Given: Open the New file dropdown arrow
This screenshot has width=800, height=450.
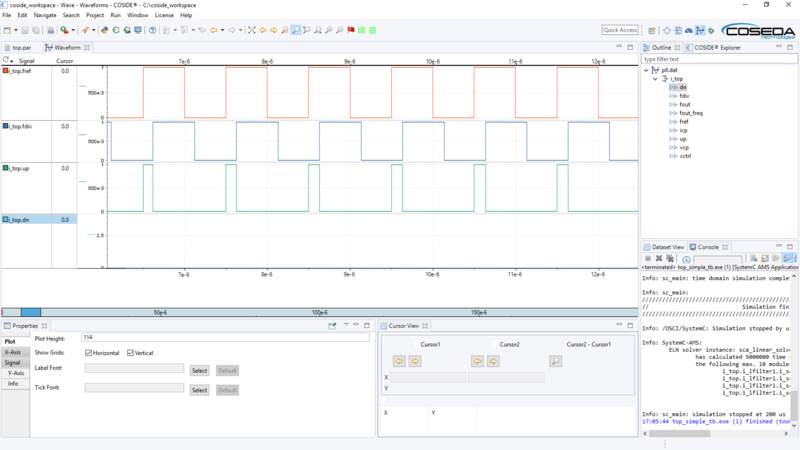Looking at the screenshot, I should coord(16,30).
